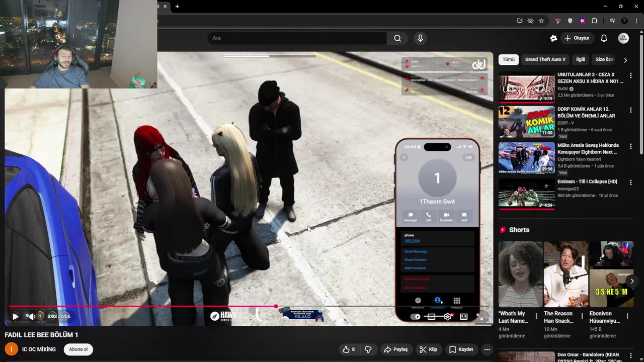Click the install app icon in the address bar

coord(519,21)
